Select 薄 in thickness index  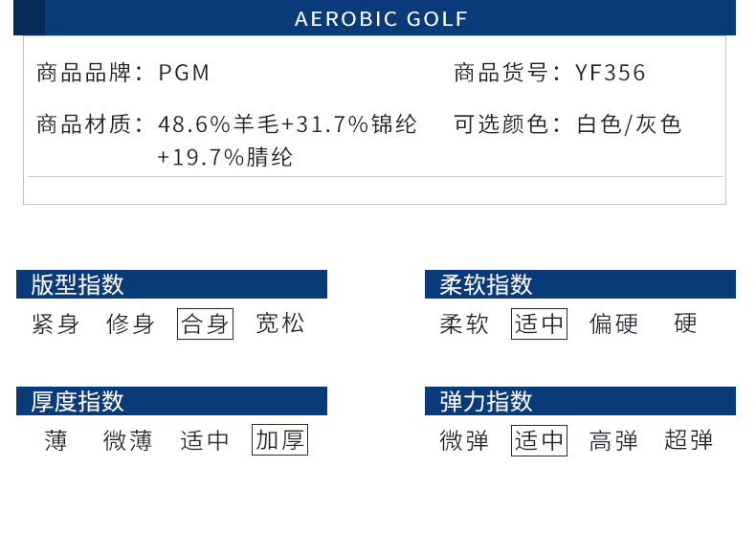point(56,440)
